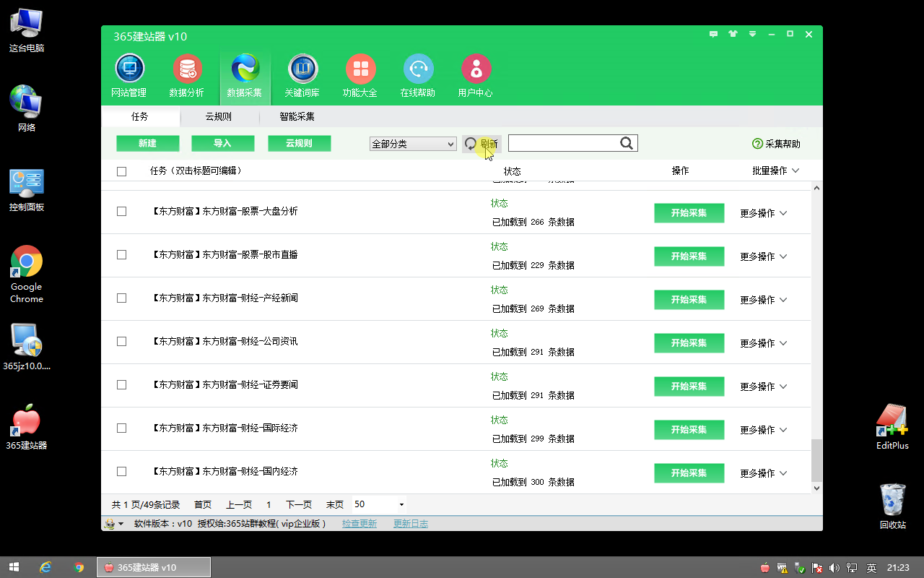This screenshot has height=578, width=924.
Task: Open Internet Explorer taskbar icon
Action: pos(46,567)
